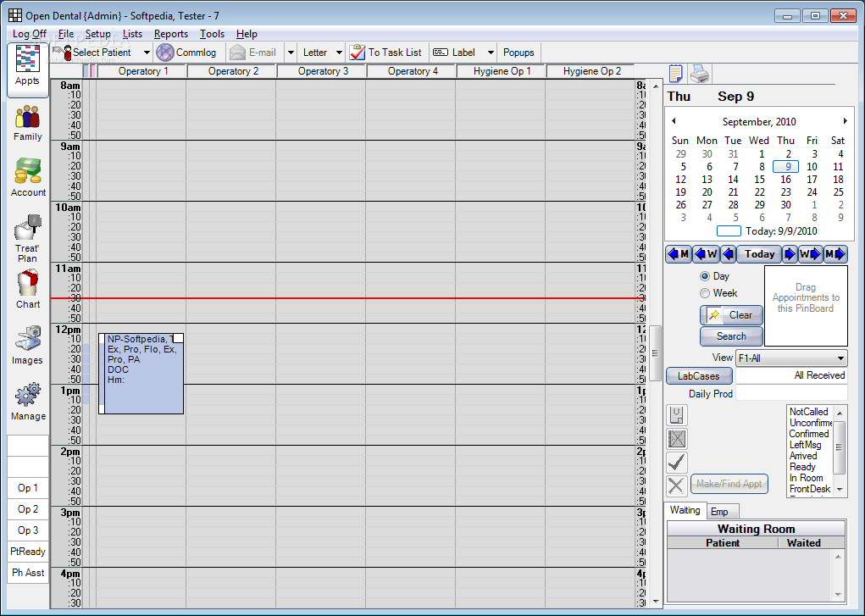Click the Search button
Viewport: 865px width, 616px height.
731,336
